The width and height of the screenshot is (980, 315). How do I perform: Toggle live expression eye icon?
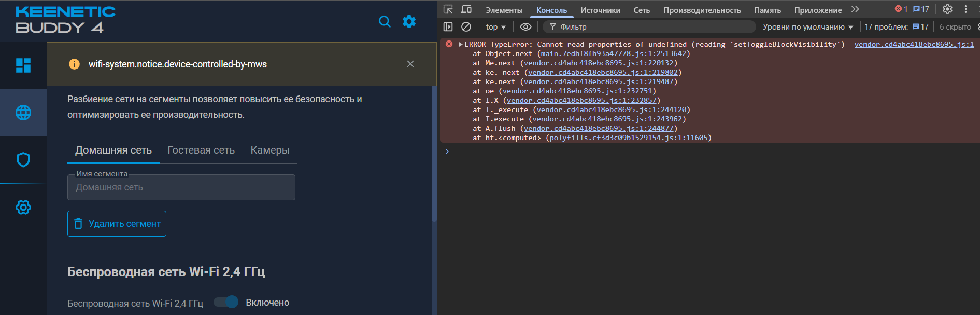coord(525,26)
